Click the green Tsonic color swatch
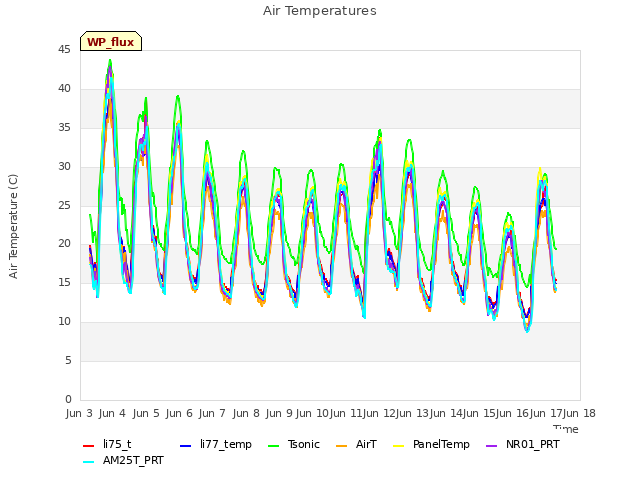Image resolution: width=640 pixels, height=480 pixels. [274, 446]
